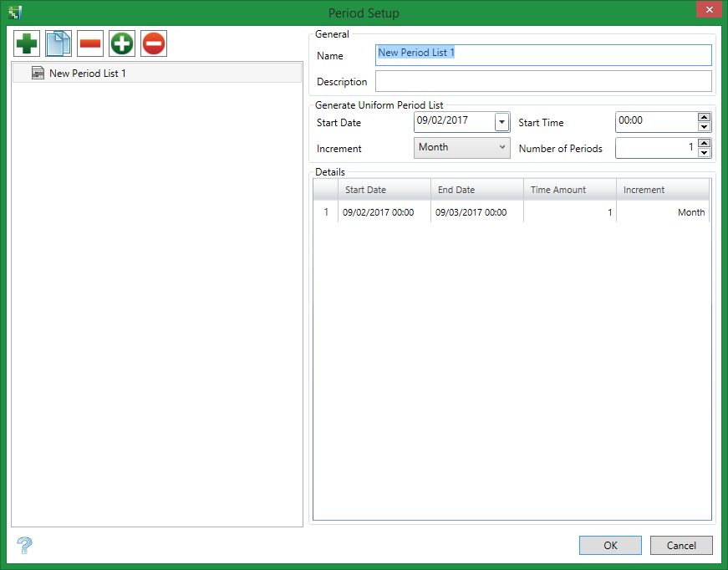Click into the Name input field
Viewport: 728px width, 570px height.
pyautogui.click(x=543, y=55)
